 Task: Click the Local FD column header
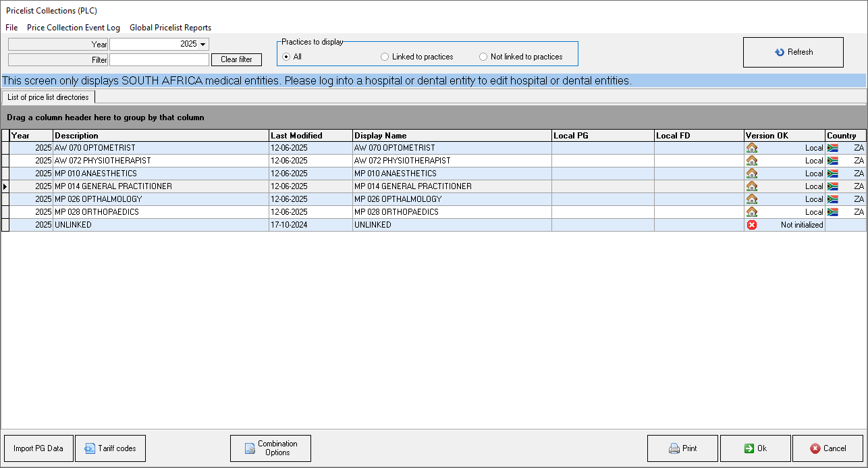(x=699, y=136)
